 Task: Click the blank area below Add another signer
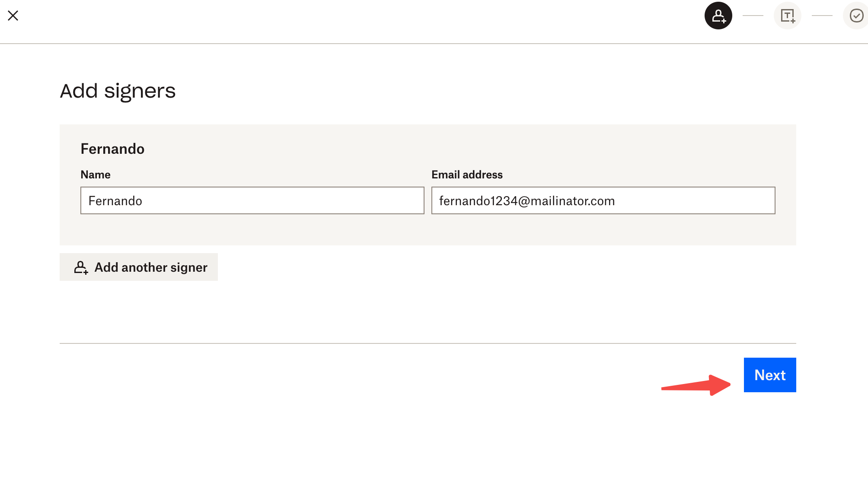click(138, 311)
